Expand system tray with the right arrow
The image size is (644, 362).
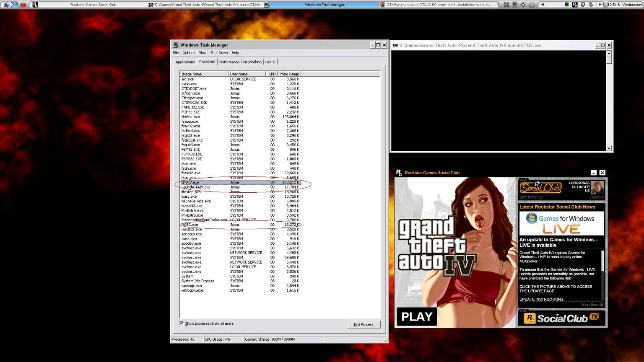[600, 5]
